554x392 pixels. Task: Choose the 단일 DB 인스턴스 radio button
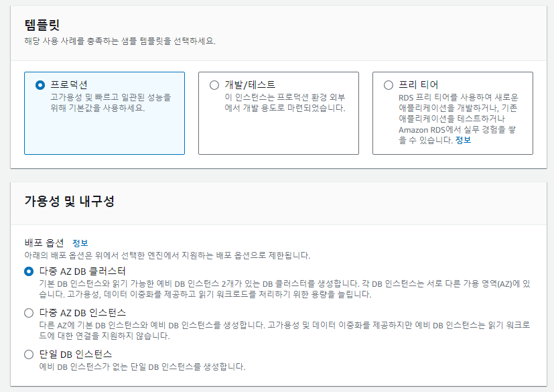pyautogui.click(x=29, y=354)
